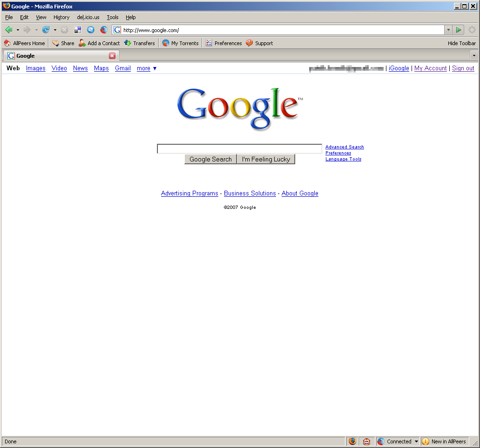Open the File menu
This screenshot has height=448, width=480.
click(9, 17)
